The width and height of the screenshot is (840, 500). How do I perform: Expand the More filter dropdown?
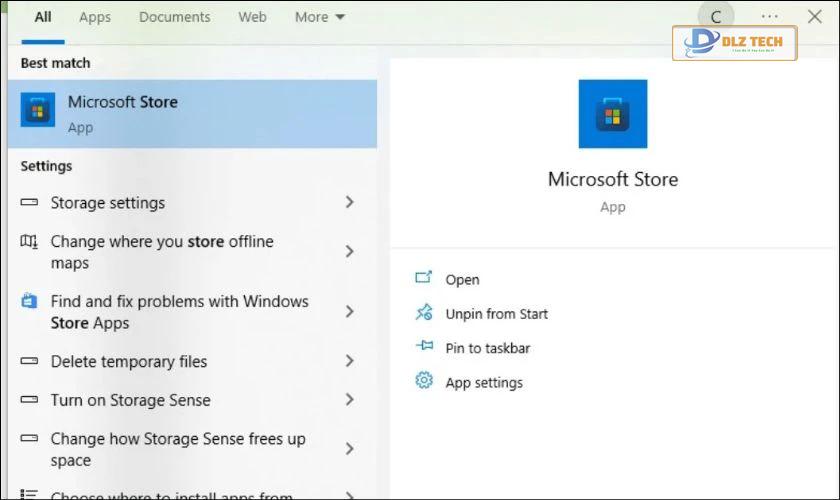click(x=319, y=17)
